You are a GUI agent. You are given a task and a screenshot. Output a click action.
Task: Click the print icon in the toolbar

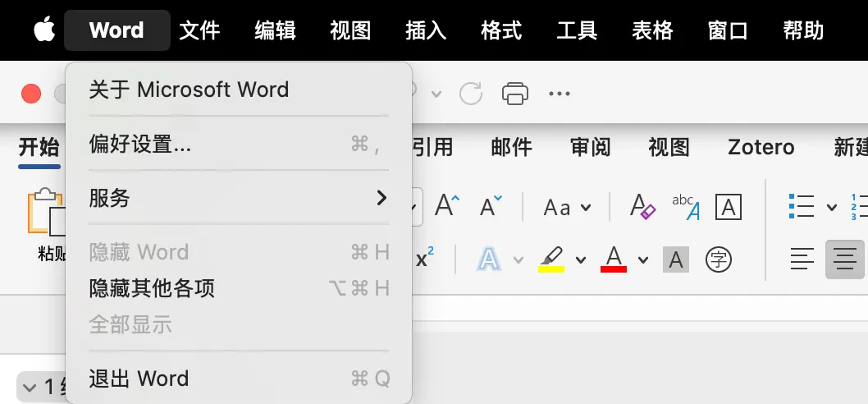[515, 93]
